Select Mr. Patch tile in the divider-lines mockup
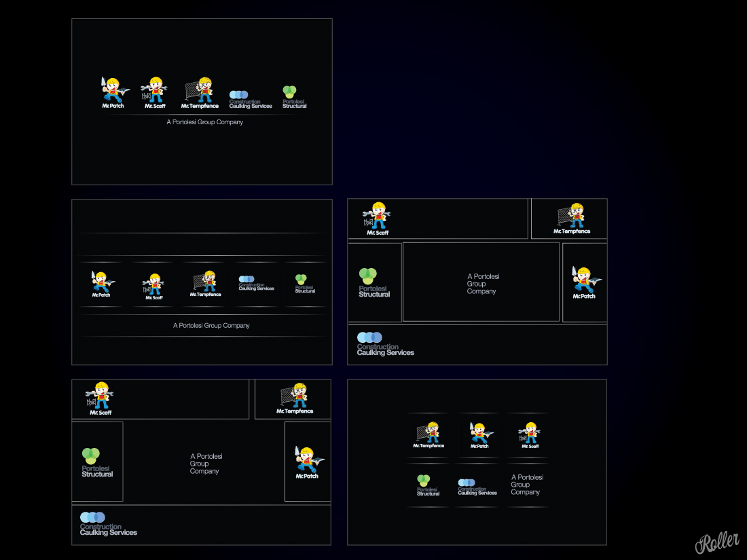 coord(101,284)
